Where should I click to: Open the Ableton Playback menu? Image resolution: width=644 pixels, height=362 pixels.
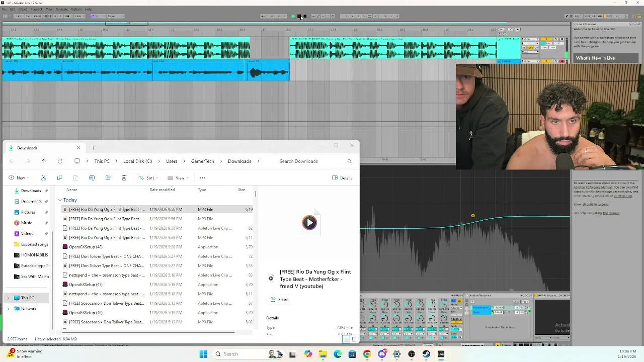36,9
